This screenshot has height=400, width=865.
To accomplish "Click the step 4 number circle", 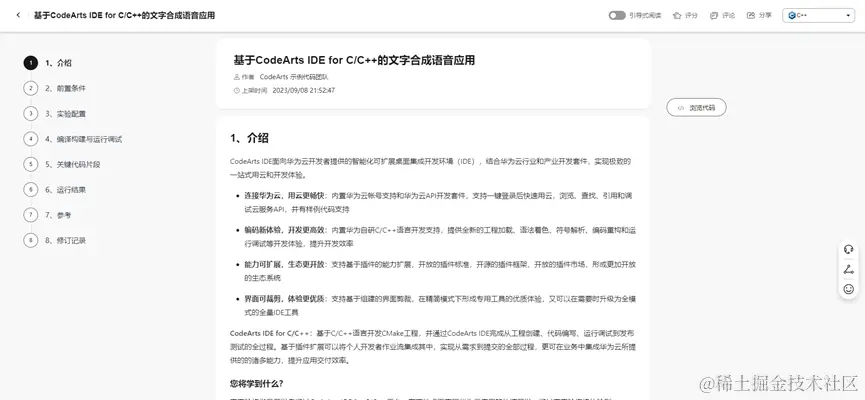I will pos(31,139).
